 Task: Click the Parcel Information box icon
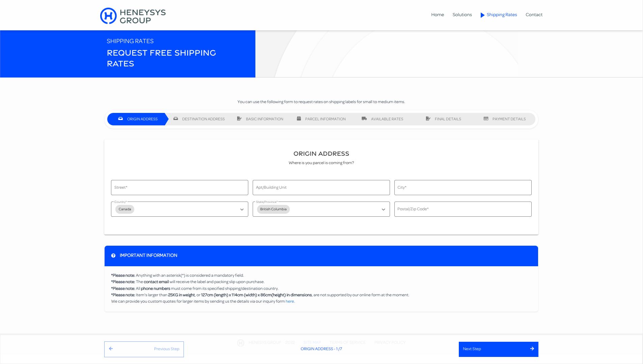(x=299, y=119)
